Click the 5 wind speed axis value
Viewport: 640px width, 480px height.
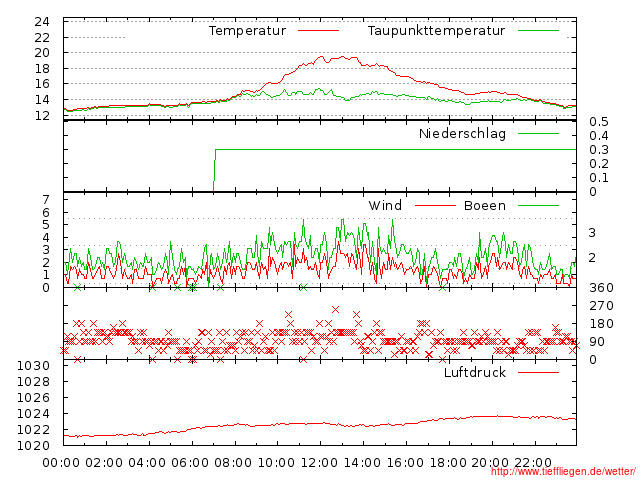(46, 225)
